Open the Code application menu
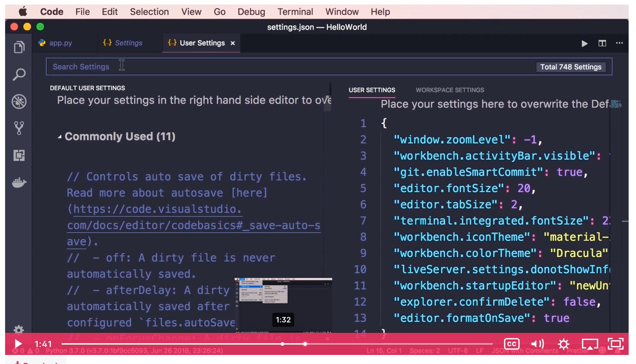The image size is (636, 364). click(52, 12)
